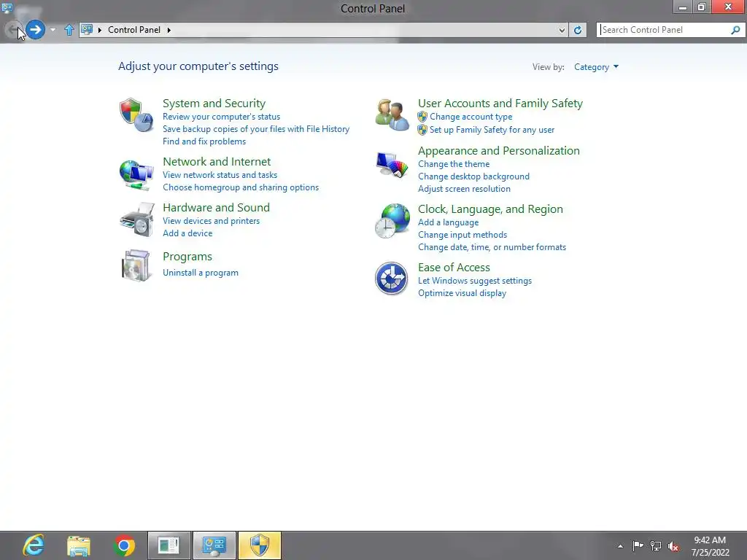The height and width of the screenshot is (560, 747).
Task: Open File Explorer from the taskbar
Action: coord(79,545)
